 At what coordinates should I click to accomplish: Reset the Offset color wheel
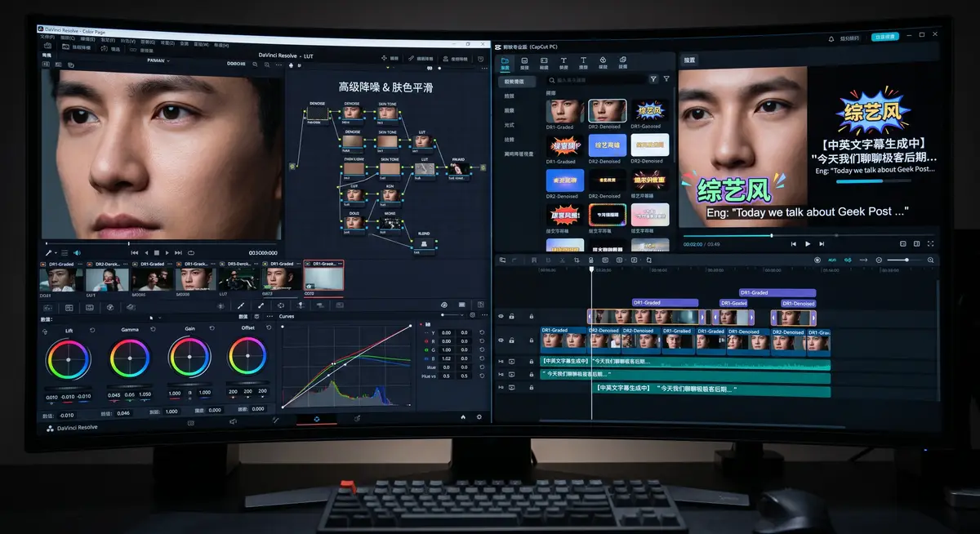(269, 327)
